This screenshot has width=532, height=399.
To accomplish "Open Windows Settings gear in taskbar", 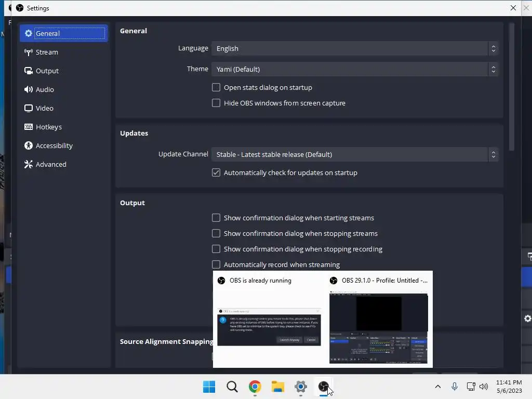I will (x=301, y=387).
